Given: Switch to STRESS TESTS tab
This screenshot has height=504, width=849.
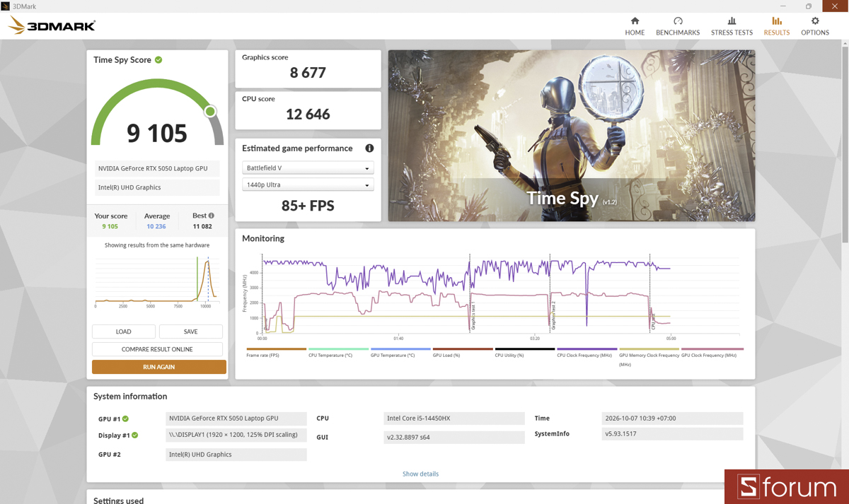Looking at the screenshot, I should [732, 26].
